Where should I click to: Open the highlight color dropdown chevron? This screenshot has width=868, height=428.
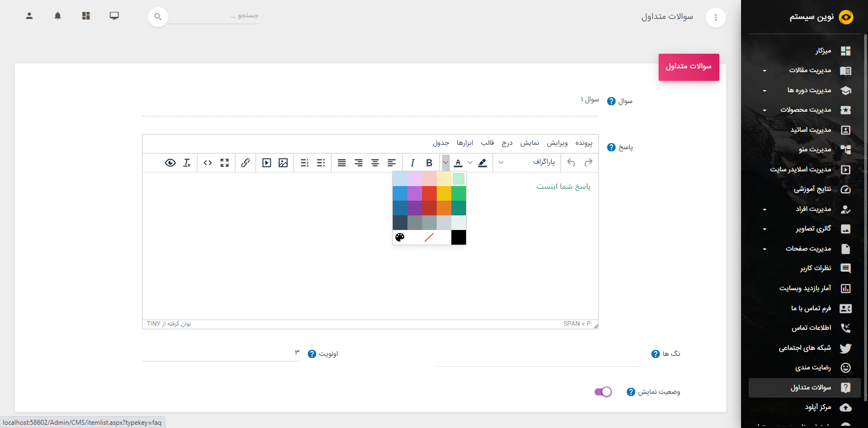470,163
